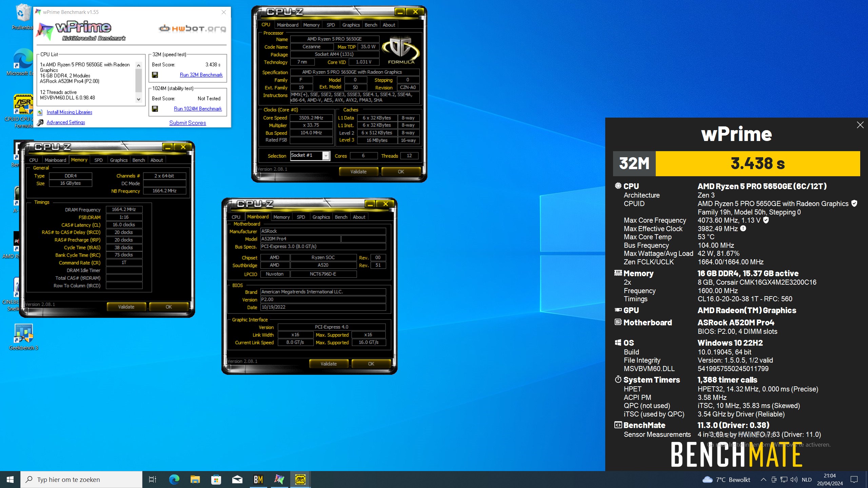Viewport: 868px width, 488px height.
Task: Switch to CPU-Z taskbar icon
Action: pyautogui.click(x=300, y=480)
